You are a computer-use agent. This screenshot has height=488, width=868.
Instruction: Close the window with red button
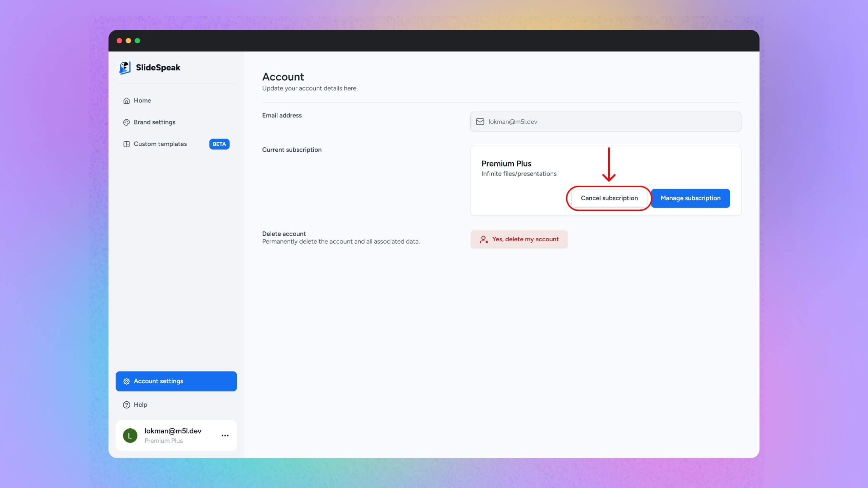coord(119,41)
